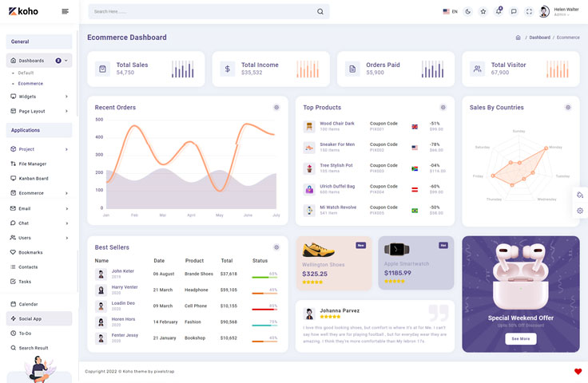Expand the Widgets sidebar menu
The image size is (588, 383).
38,97
